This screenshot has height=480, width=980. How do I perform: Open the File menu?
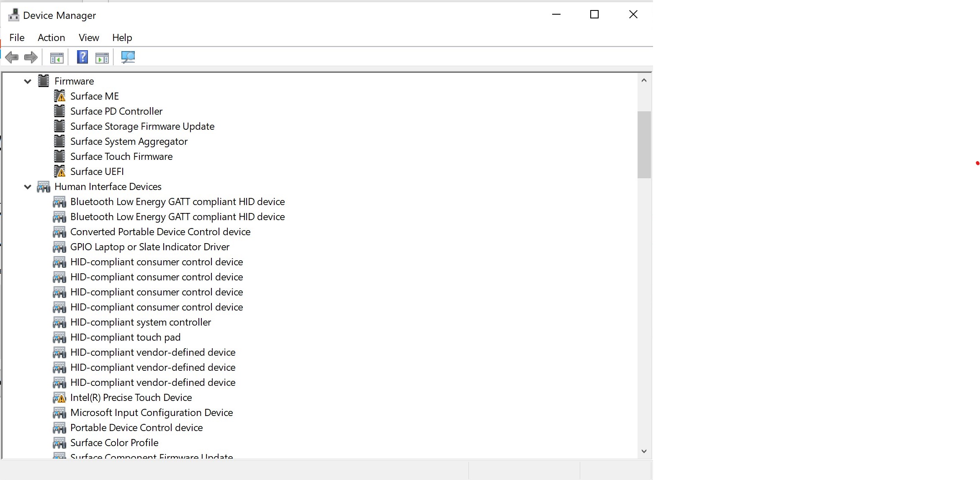pyautogui.click(x=17, y=38)
